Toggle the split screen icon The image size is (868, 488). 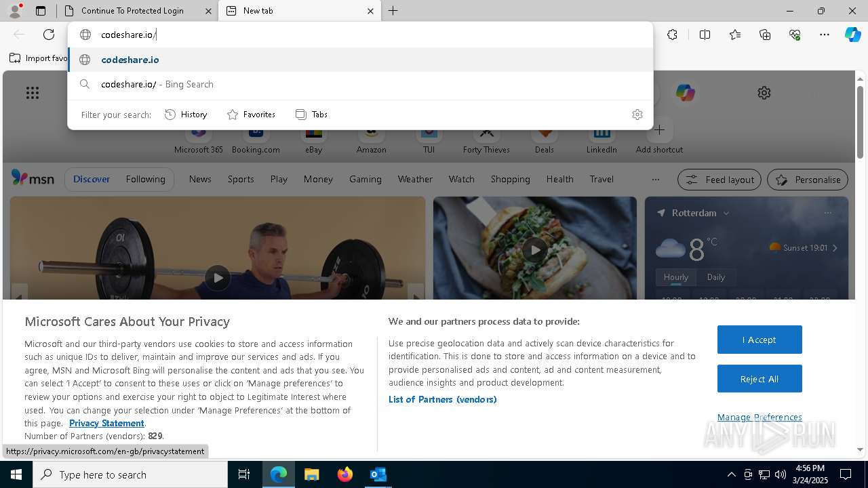pos(705,35)
